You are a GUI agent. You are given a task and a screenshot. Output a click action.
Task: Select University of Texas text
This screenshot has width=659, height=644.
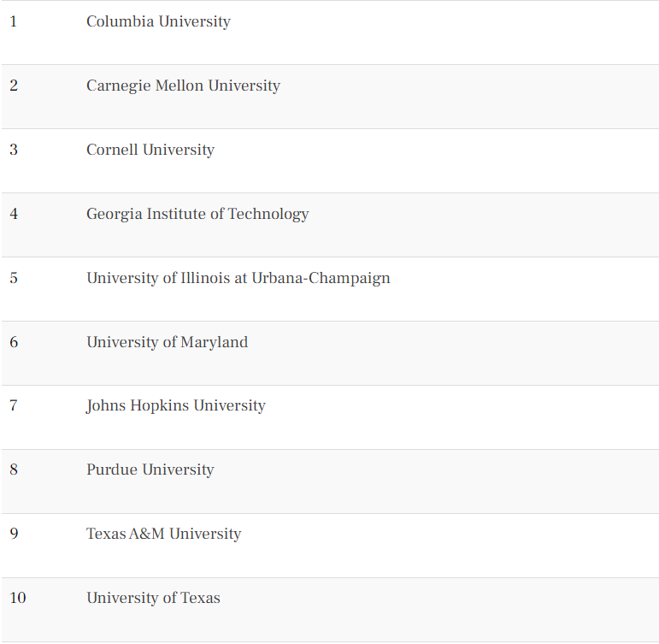coord(153,598)
